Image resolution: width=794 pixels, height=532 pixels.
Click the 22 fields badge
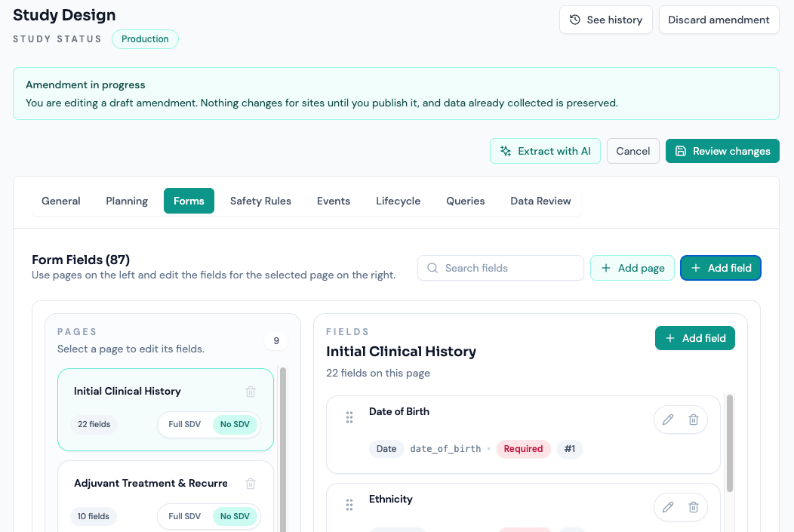click(x=94, y=424)
